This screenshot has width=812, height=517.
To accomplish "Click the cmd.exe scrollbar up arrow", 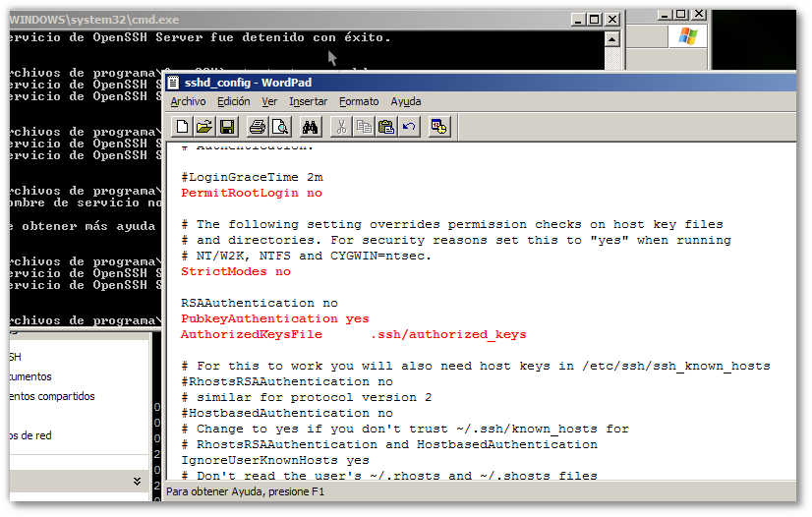I will coord(612,39).
